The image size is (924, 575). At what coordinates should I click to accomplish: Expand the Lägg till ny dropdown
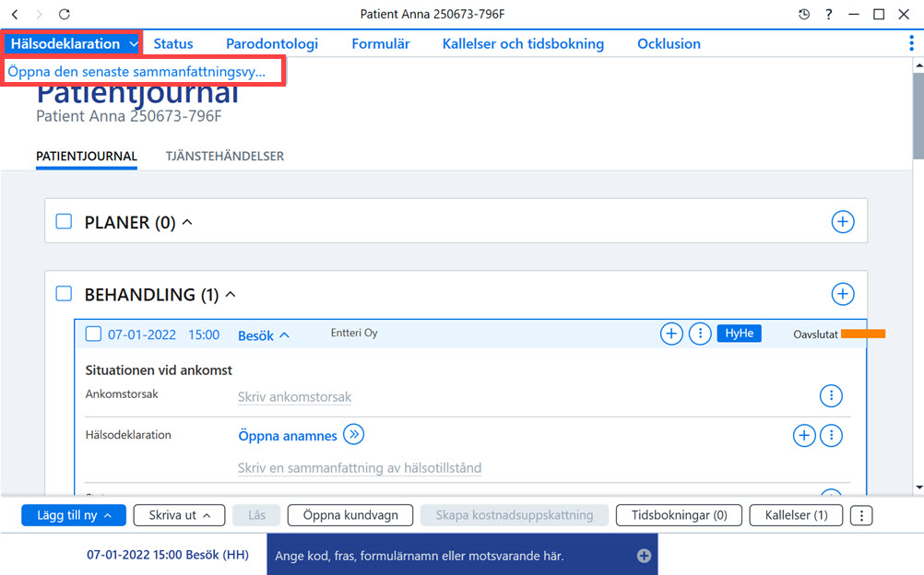coord(74,515)
